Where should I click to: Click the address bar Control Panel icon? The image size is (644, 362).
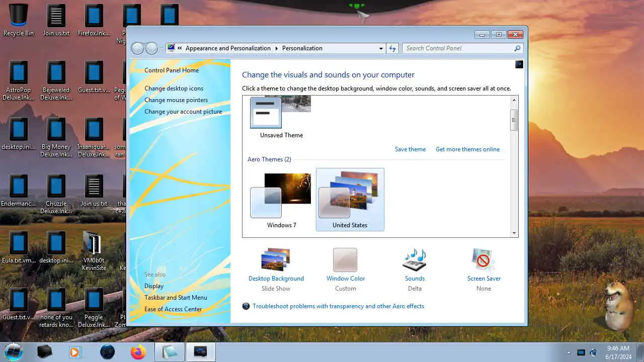[172, 48]
